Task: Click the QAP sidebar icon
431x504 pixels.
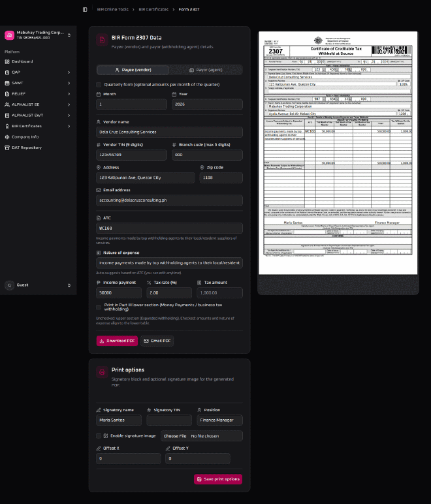Action: click(x=7, y=72)
